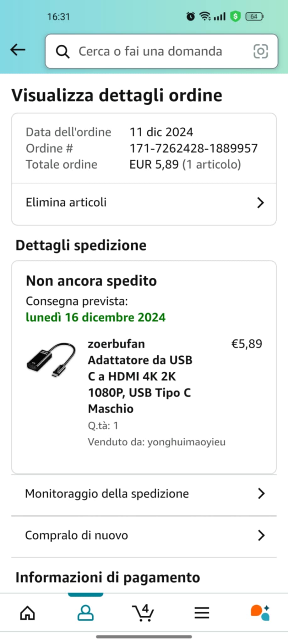Viewport: 288px width, 644px height.
Task: Open the USB C HDMI adapter thumbnail
Action: click(51, 360)
